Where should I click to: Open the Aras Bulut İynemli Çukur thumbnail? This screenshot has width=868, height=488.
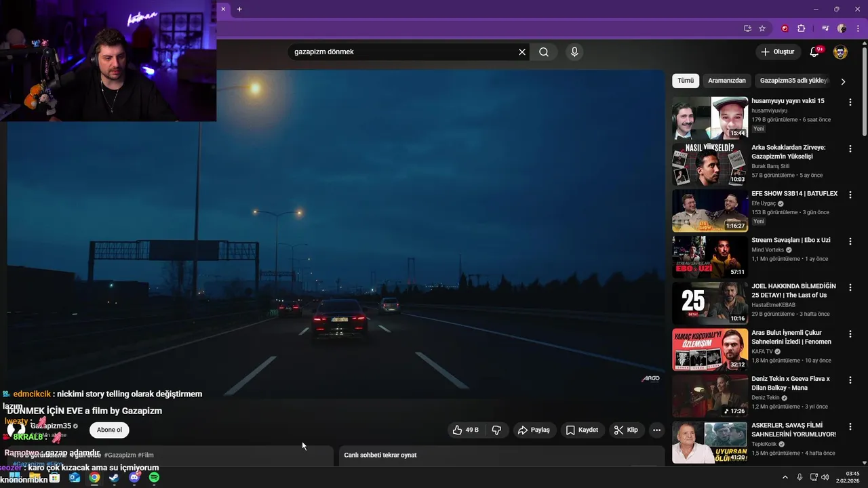(x=710, y=350)
